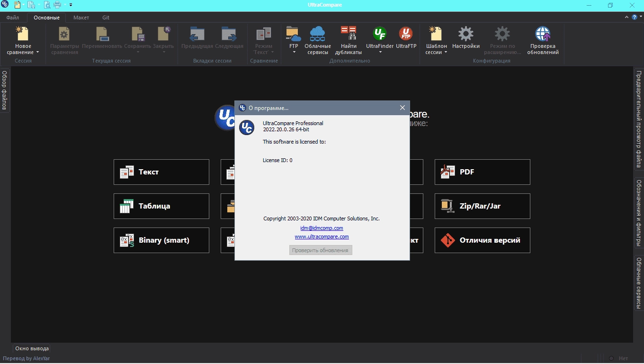Open Облачные сервисы side panel tab

click(639, 283)
